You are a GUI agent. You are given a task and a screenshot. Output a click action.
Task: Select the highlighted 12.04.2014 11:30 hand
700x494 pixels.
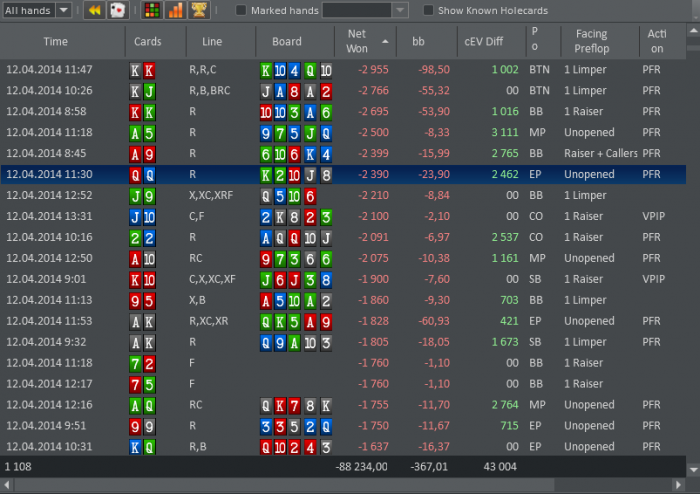343,174
